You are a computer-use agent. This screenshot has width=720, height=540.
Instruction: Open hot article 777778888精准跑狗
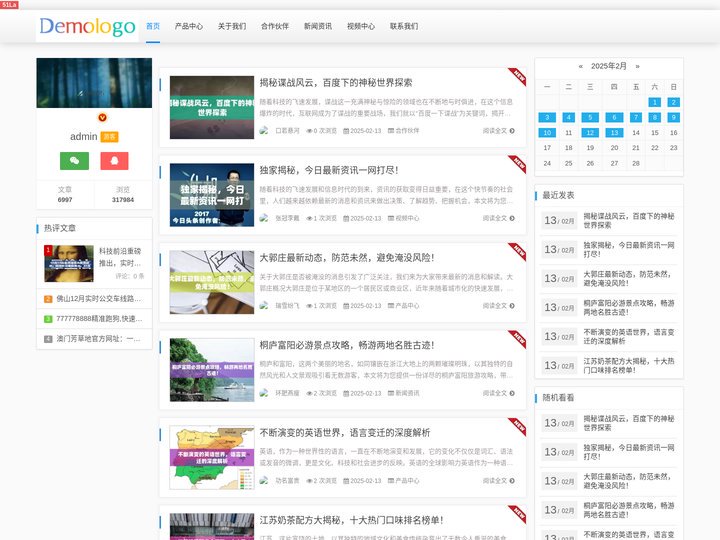click(99, 319)
